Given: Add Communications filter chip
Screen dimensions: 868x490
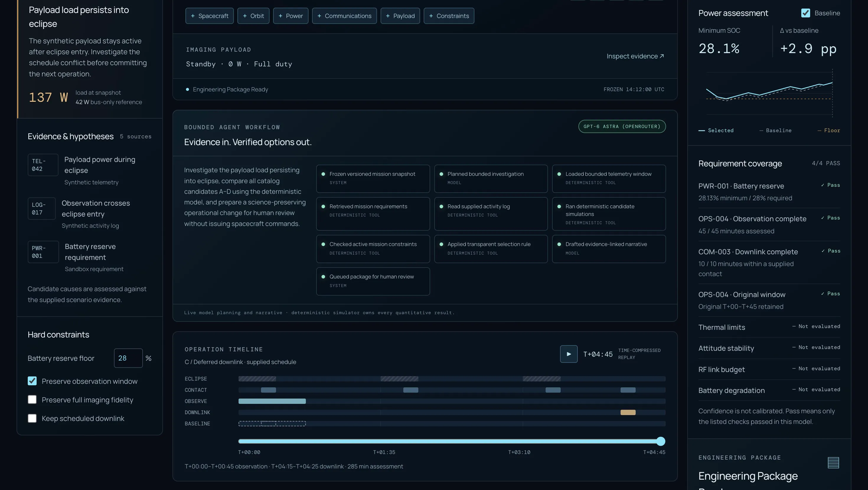Looking at the screenshot, I should 344,16.
